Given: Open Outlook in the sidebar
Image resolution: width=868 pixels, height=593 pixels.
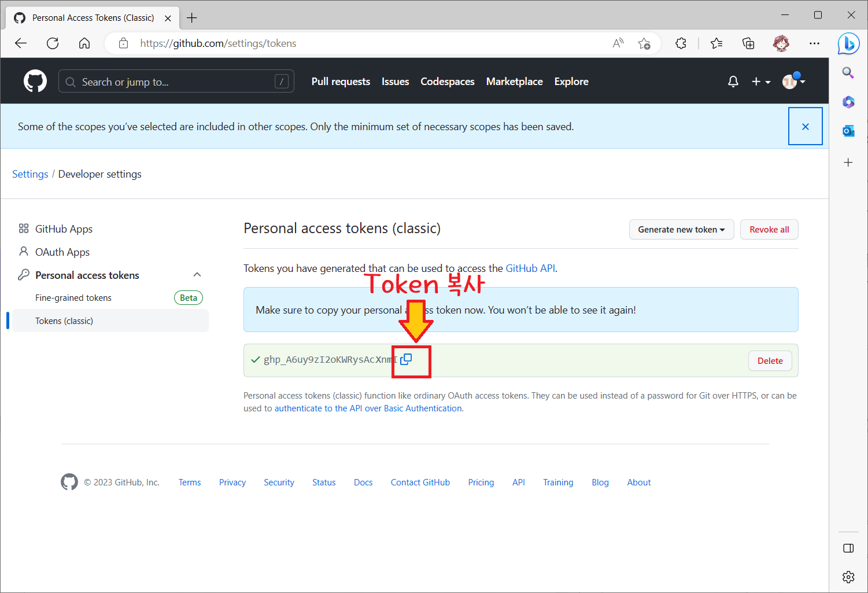Looking at the screenshot, I should pyautogui.click(x=848, y=131).
